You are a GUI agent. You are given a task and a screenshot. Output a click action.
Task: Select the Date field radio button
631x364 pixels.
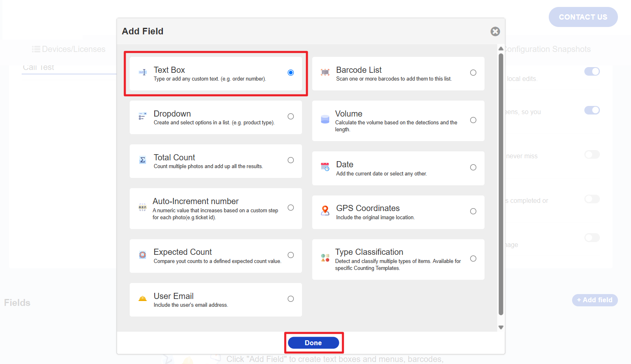pos(473,167)
